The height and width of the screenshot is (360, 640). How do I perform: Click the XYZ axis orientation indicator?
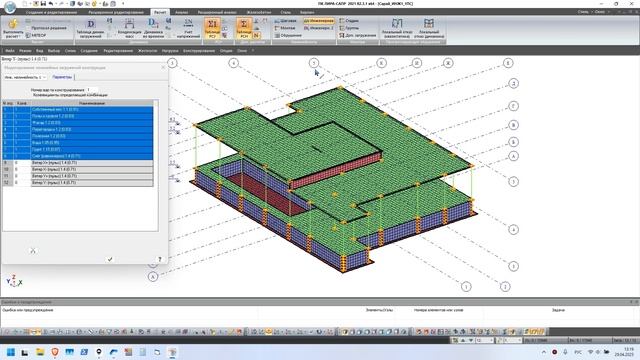tap(14, 281)
